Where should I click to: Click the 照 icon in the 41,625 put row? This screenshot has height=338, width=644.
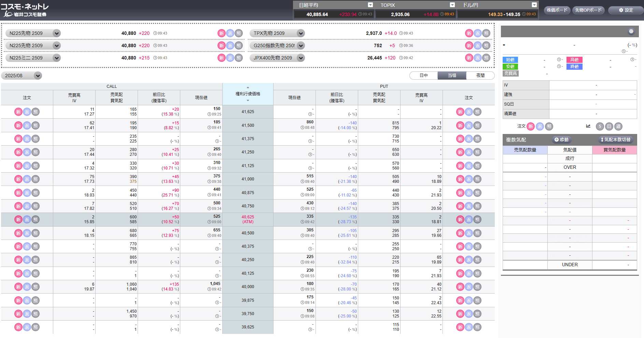coord(477,112)
